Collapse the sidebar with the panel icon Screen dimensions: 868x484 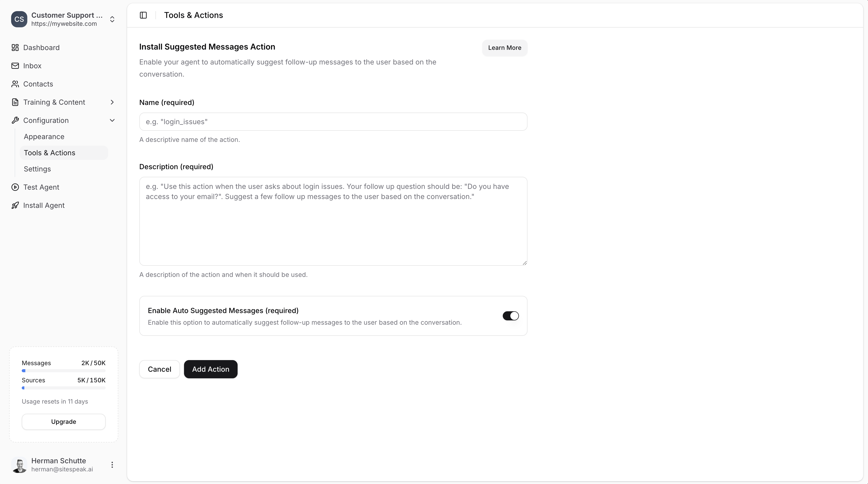(x=143, y=15)
